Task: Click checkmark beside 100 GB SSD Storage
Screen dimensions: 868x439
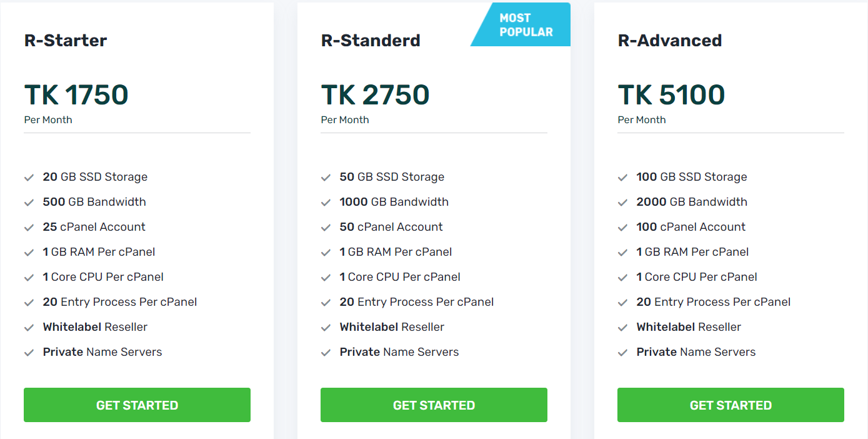Action: pos(622,178)
